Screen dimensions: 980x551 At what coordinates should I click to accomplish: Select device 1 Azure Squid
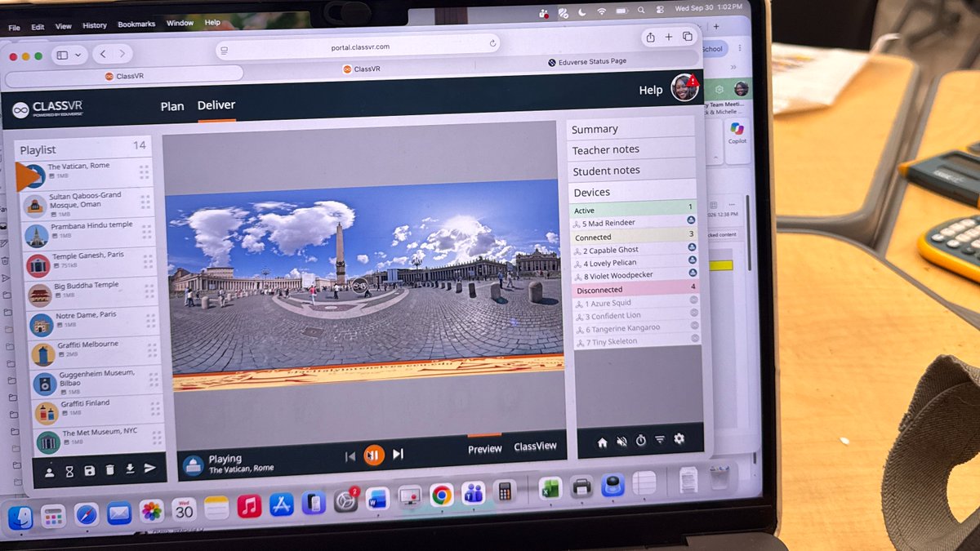tap(637, 303)
